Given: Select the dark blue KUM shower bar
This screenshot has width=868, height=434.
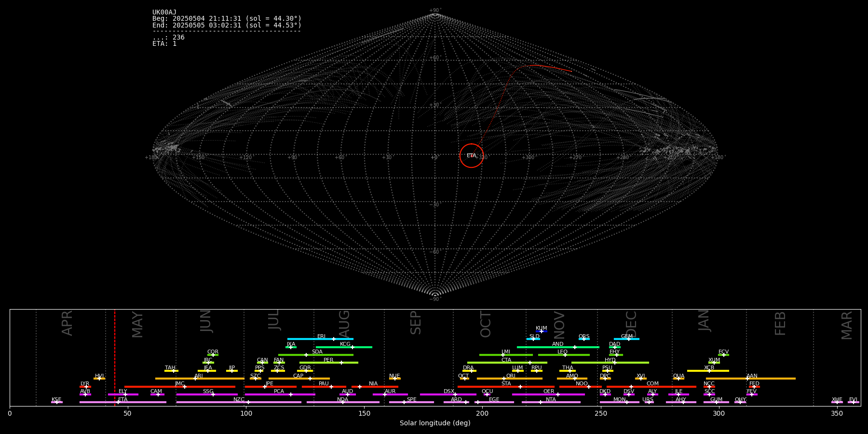Looking at the screenshot, I should [542, 331].
